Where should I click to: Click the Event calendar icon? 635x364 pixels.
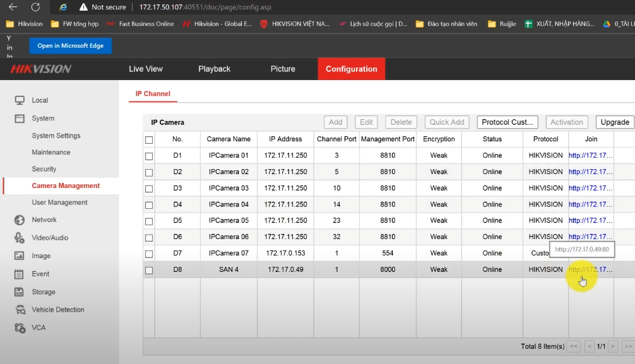point(20,274)
